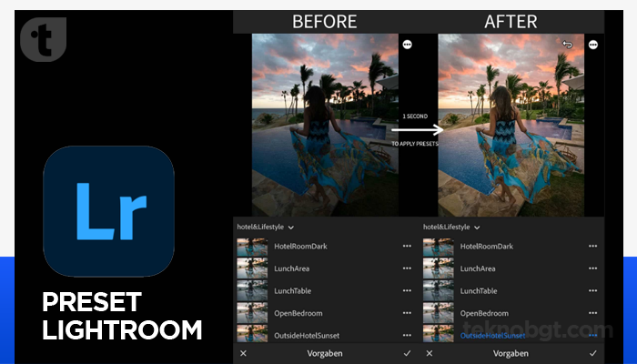This screenshot has height=364, width=637.
Task: Click the BEFORE photo preview
Action: point(325,125)
